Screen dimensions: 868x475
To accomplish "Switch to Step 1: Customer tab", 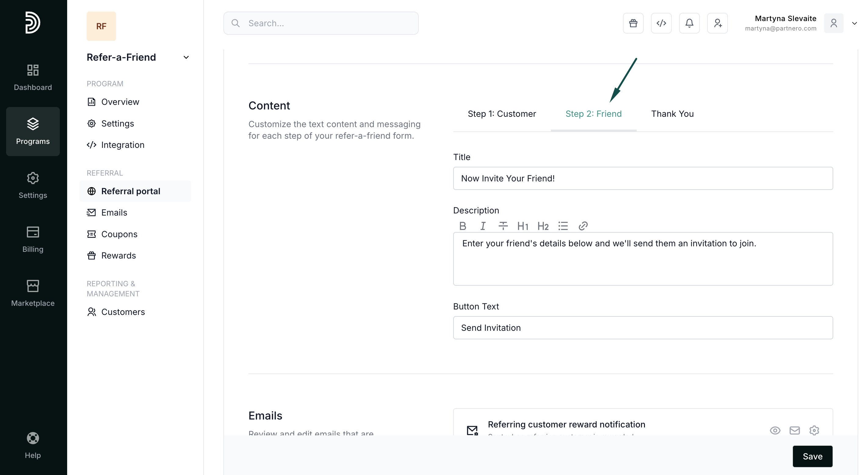I will pos(502,114).
